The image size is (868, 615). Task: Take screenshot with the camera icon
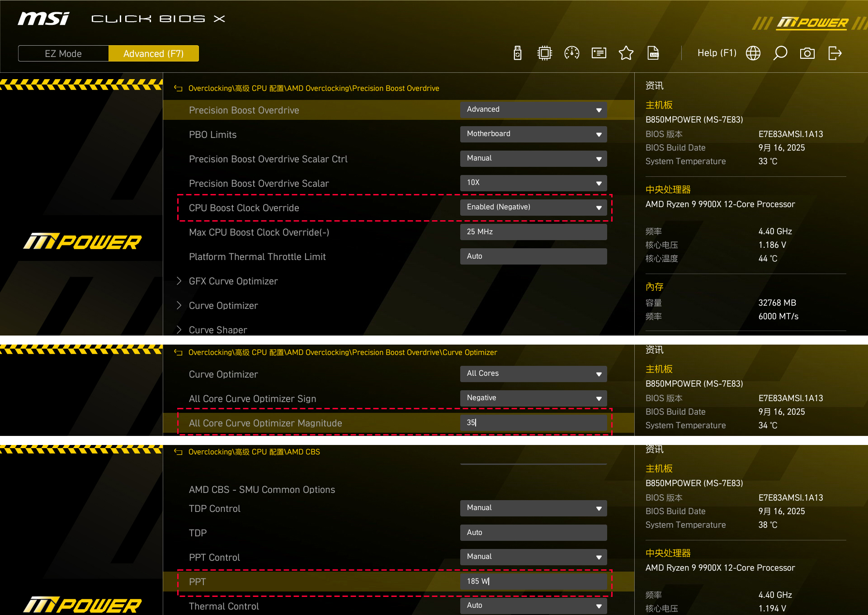point(807,53)
